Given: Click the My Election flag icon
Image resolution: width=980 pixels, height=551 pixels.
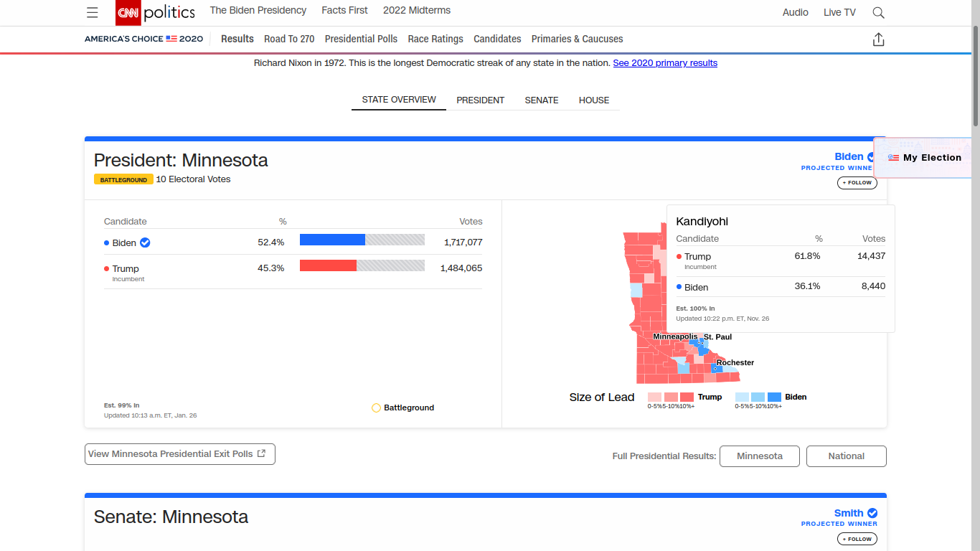Looking at the screenshot, I should click(x=893, y=158).
